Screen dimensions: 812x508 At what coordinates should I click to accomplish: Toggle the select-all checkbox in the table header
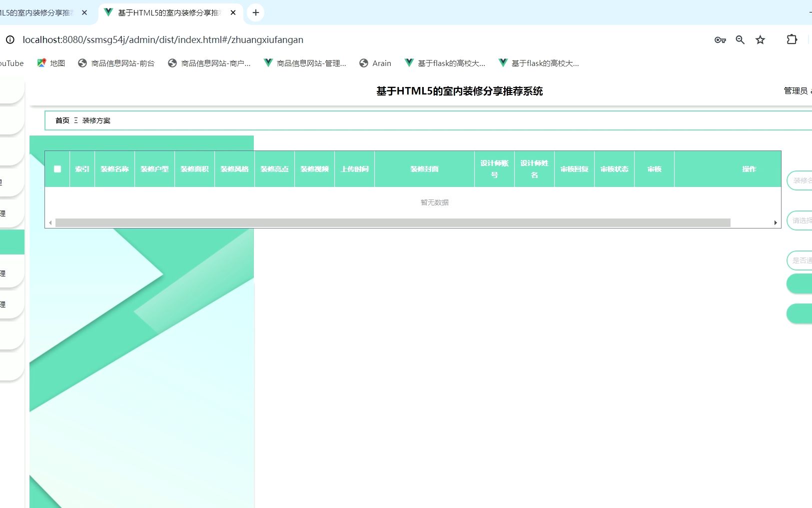point(56,169)
